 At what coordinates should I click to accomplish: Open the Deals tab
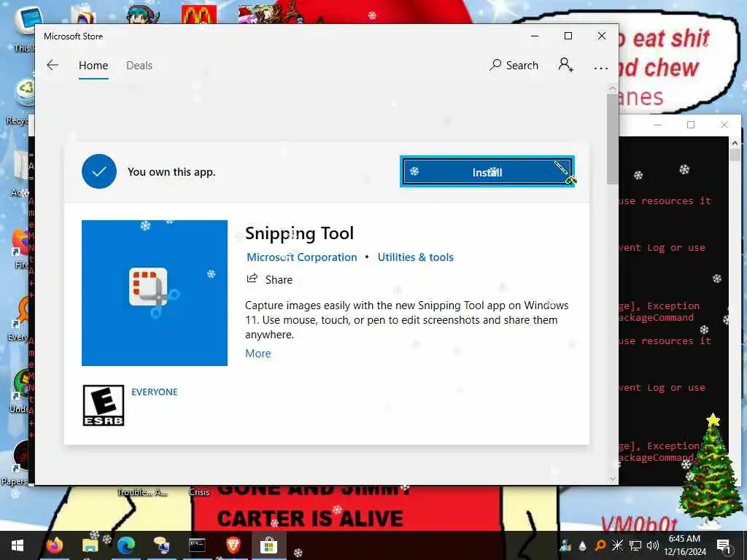tap(139, 65)
